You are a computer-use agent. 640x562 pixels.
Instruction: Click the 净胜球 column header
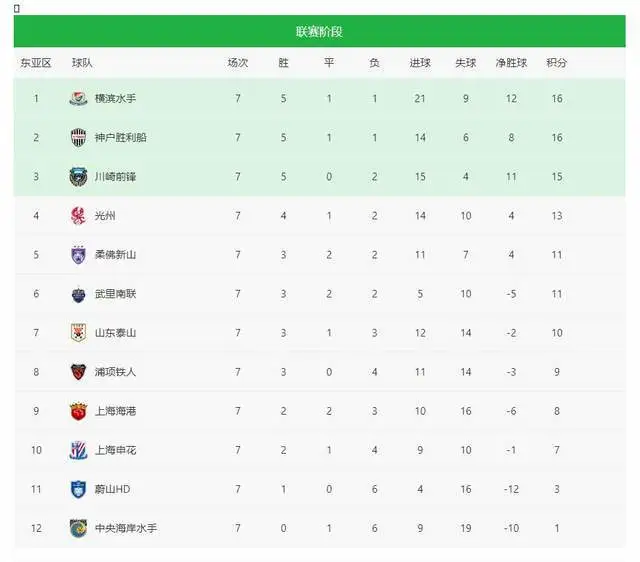(511, 63)
